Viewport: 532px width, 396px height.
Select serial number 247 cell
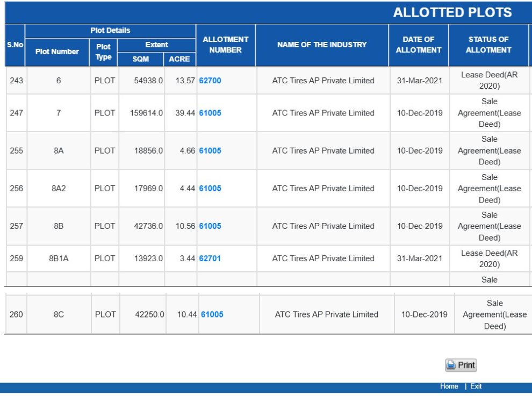(16, 113)
